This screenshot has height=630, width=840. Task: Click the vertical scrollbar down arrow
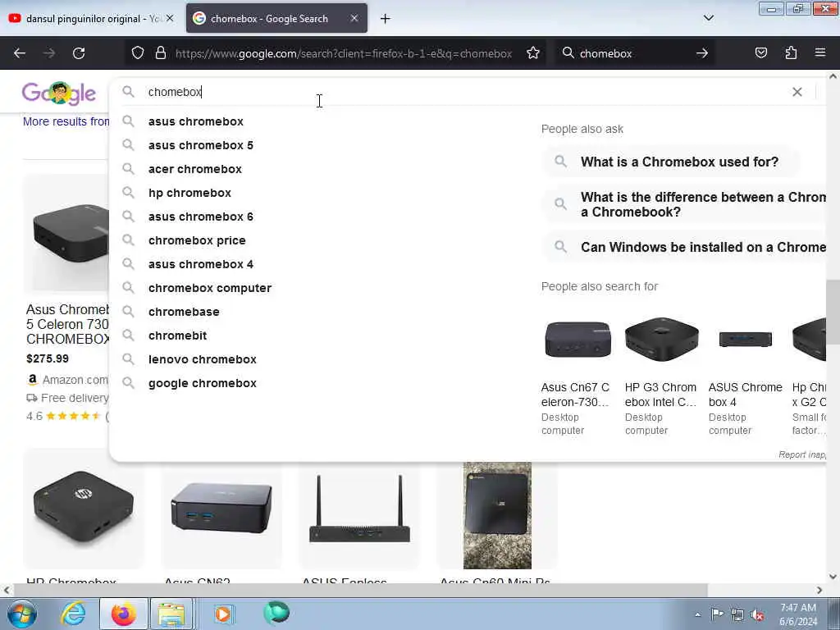pyautogui.click(x=833, y=577)
